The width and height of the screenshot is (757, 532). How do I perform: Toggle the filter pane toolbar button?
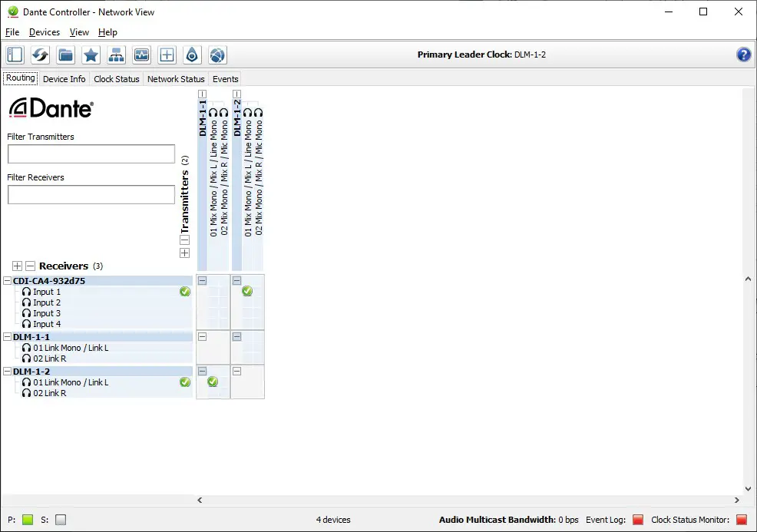15,55
